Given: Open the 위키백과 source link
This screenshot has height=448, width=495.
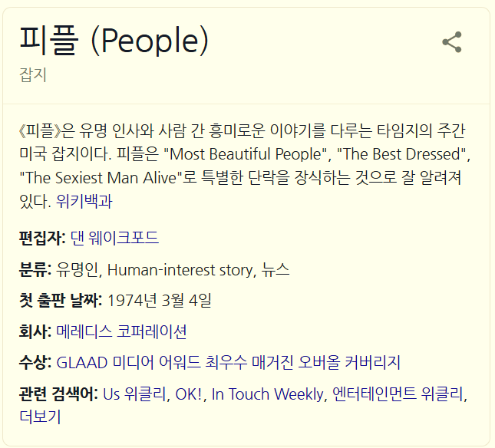Looking at the screenshot, I should 84,201.
